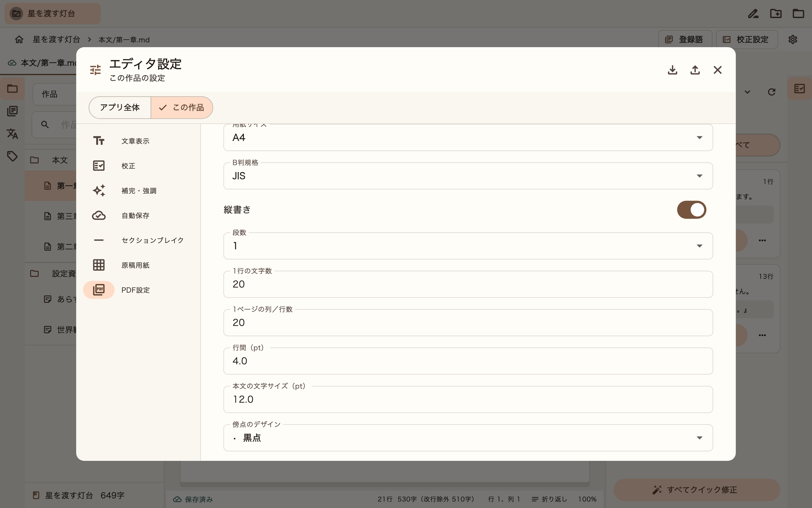Click the 星を渡す灯台 project title button
This screenshot has height=508, width=812.
(52, 14)
